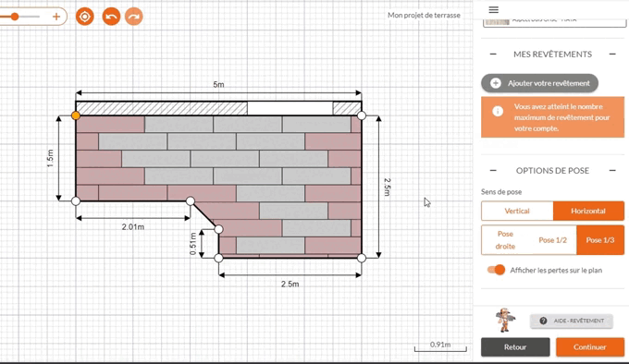This screenshot has height=364, width=629.
Task: Click the question mark help icon
Action: click(543, 321)
